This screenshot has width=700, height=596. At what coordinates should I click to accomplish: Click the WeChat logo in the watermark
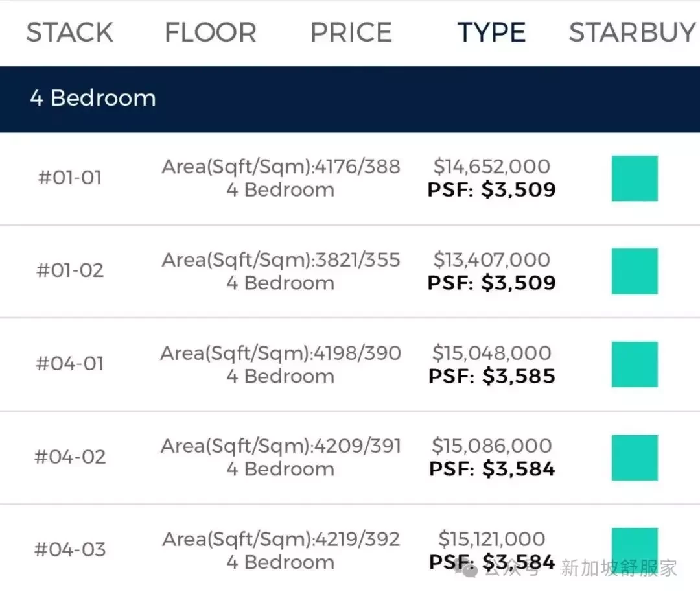(466, 569)
